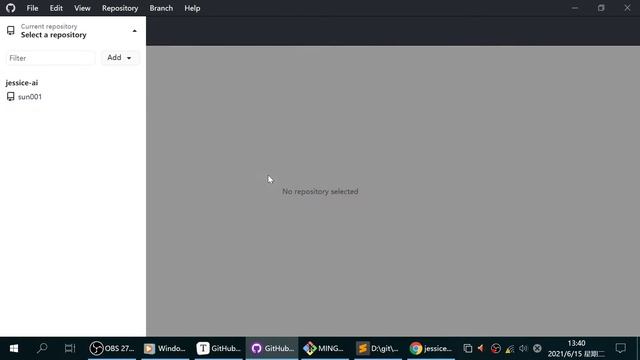Image resolution: width=640 pixels, height=360 pixels.
Task: Click the sun001 repository icon
Action: (11, 97)
